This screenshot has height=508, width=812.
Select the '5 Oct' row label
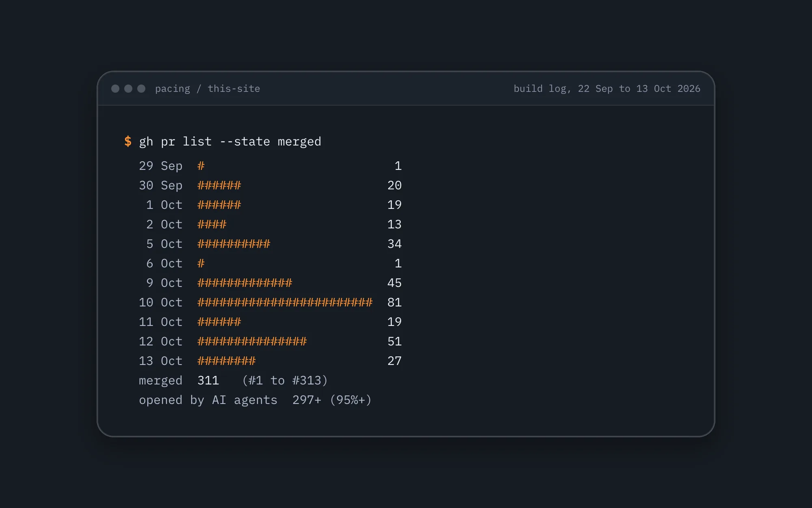[x=164, y=244]
